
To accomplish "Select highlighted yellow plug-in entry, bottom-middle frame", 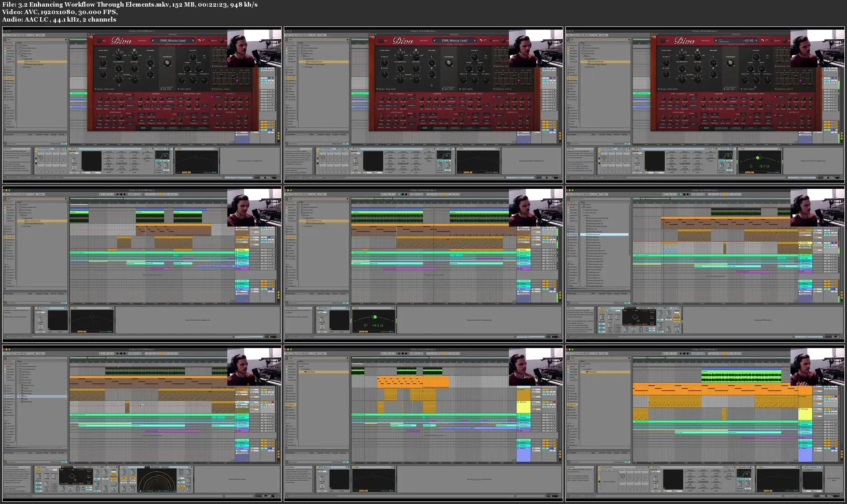I will [324, 372].
